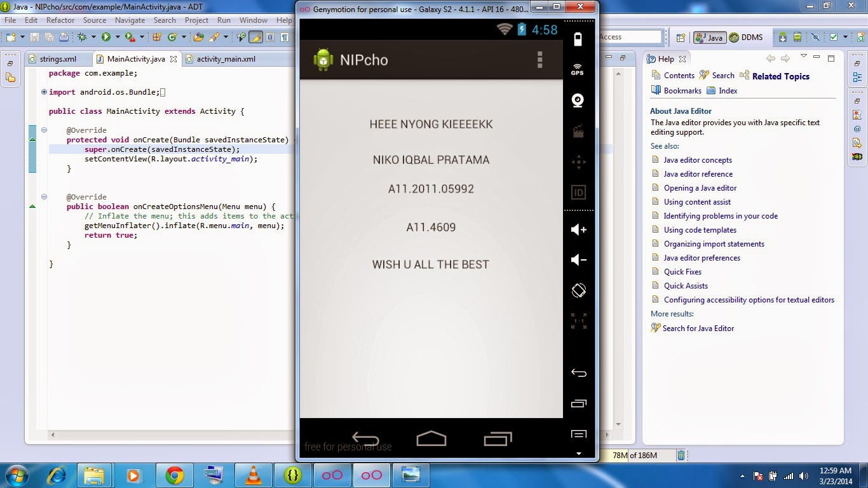Open VLC from the Windows taskbar
Viewport: 868px width, 488px height.
pos(253,475)
